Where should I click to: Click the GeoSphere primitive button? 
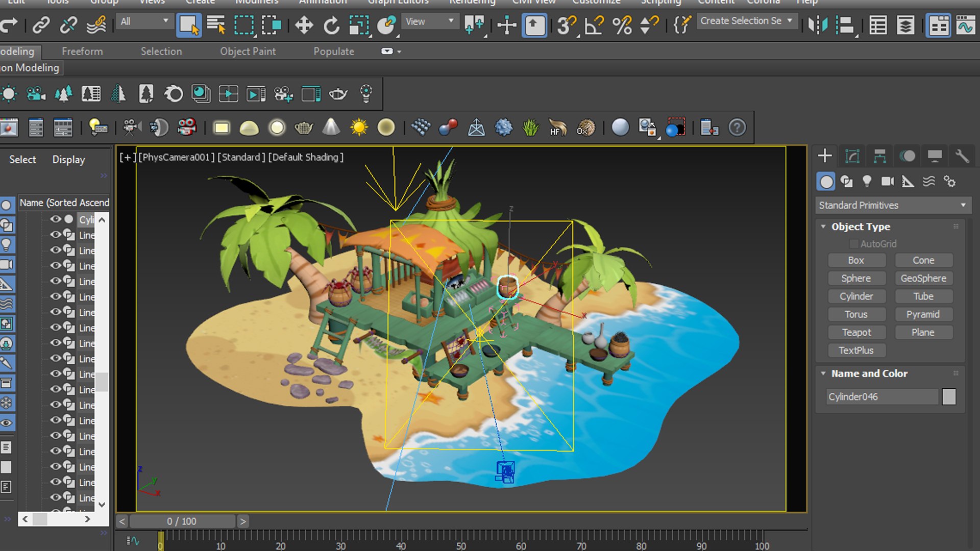923,279
